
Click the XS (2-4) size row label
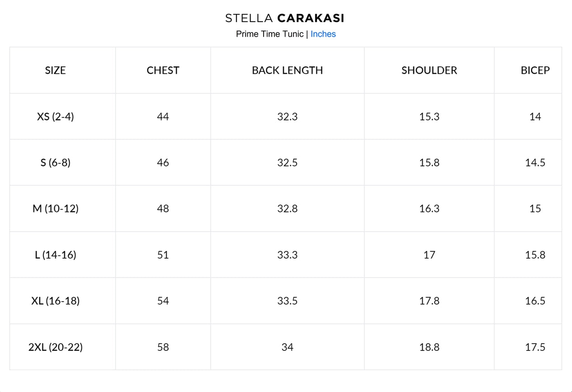pyautogui.click(x=55, y=117)
